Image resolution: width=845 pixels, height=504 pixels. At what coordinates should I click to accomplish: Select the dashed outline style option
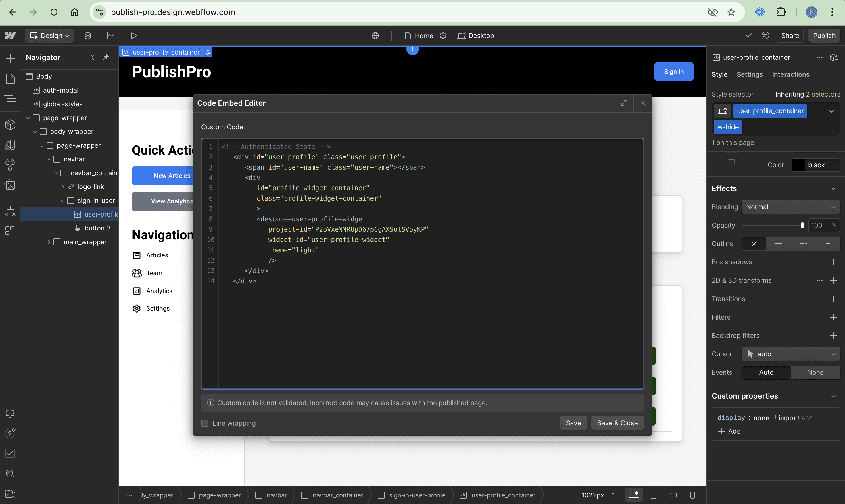pyautogui.click(x=803, y=243)
